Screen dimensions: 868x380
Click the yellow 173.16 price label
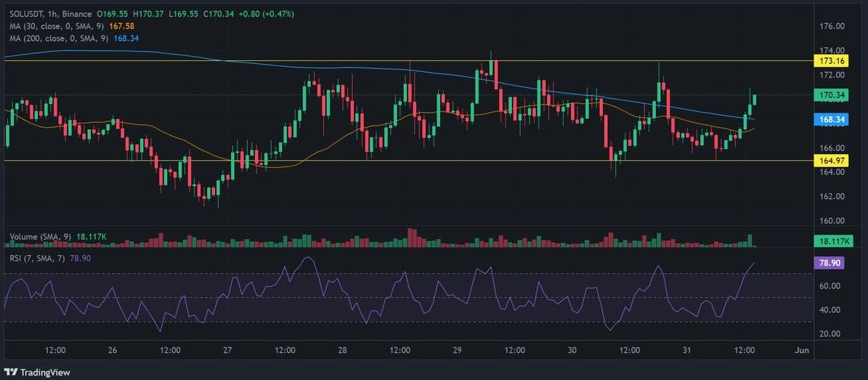830,61
